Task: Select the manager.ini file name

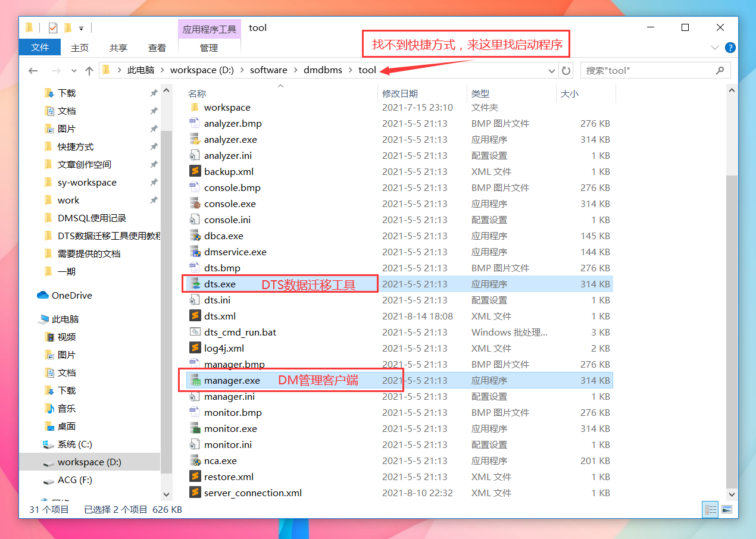Action: tap(229, 396)
